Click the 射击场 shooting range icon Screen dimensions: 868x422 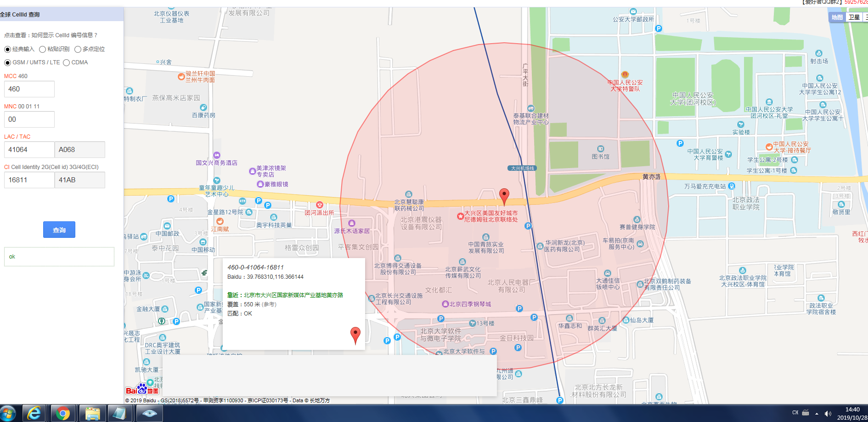(819, 53)
